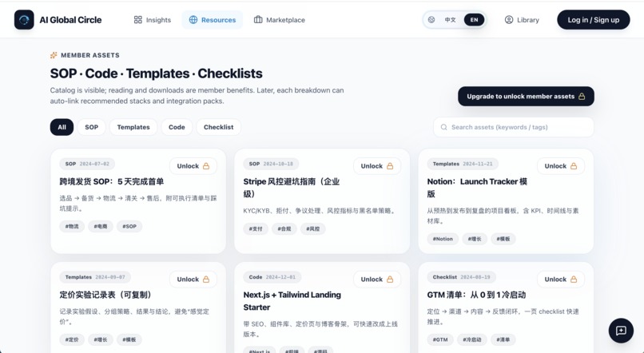This screenshot has width=644, height=353.
Task: Click the MEMBER ASSETS sparkle icon
Action: tap(54, 55)
